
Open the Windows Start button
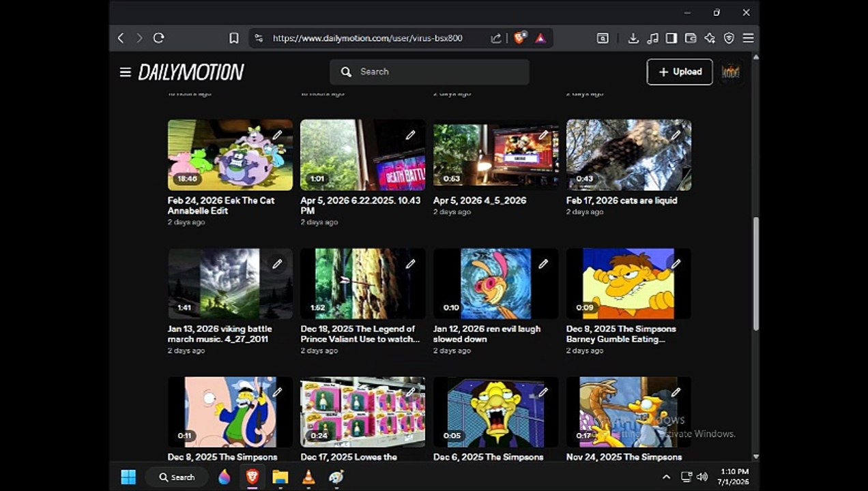(x=128, y=477)
